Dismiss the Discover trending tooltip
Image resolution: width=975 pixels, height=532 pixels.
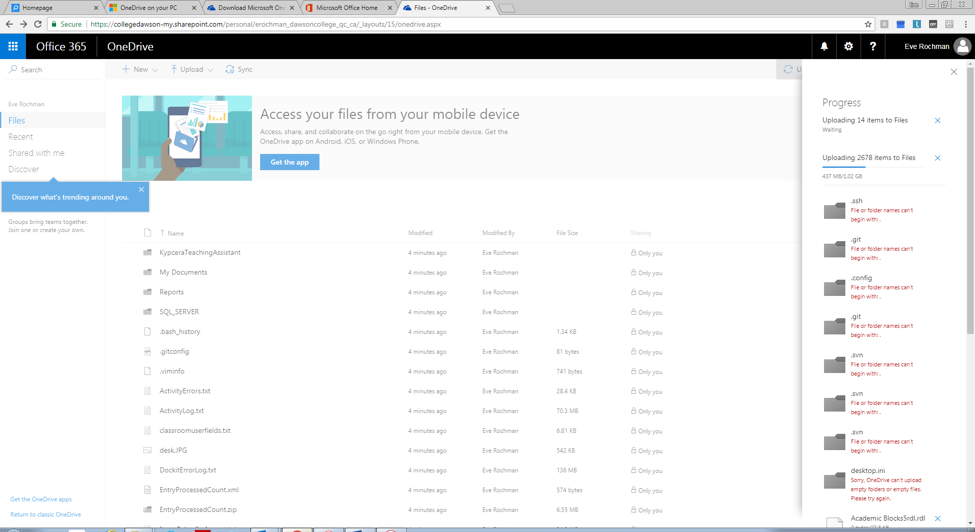pyautogui.click(x=141, y=190)
